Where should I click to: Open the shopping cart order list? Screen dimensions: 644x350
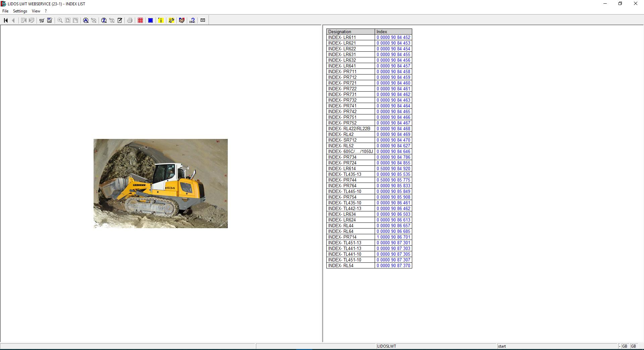42,20
